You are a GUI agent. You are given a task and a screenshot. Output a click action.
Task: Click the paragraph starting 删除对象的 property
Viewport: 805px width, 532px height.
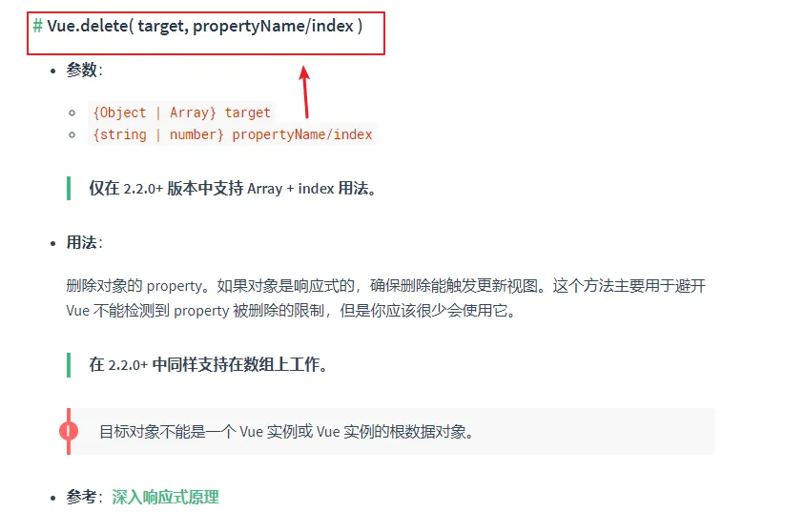386,297
